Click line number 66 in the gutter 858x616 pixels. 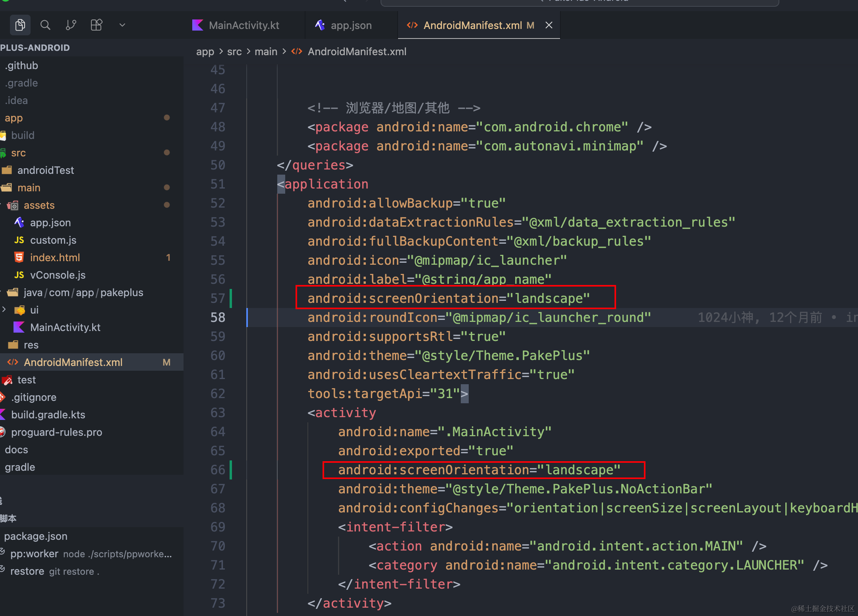pyautogui.click(x=218, y=470)
